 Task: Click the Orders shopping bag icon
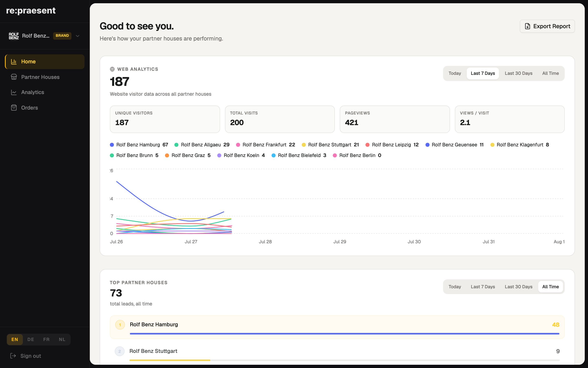14,108
